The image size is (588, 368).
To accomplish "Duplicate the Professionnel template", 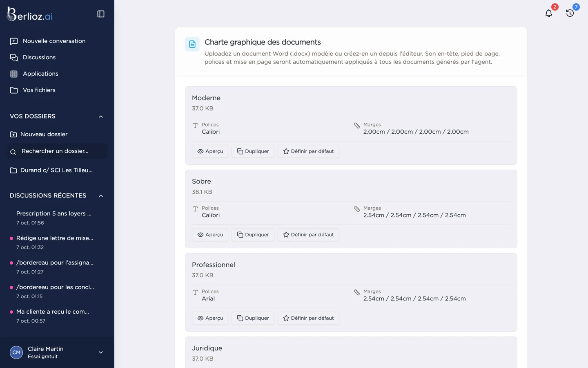I will (x=253, y=318).
